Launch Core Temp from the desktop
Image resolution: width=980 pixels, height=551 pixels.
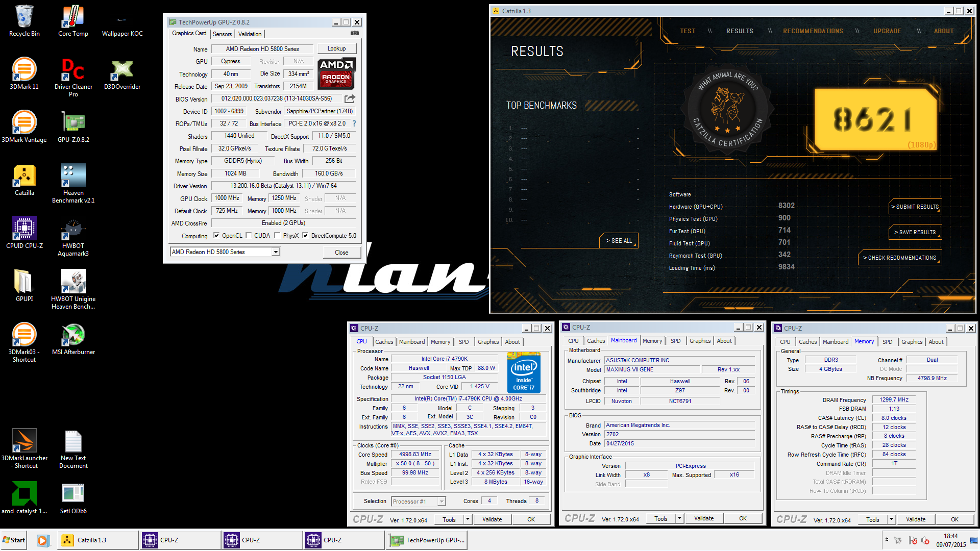(x=73, y=20)
